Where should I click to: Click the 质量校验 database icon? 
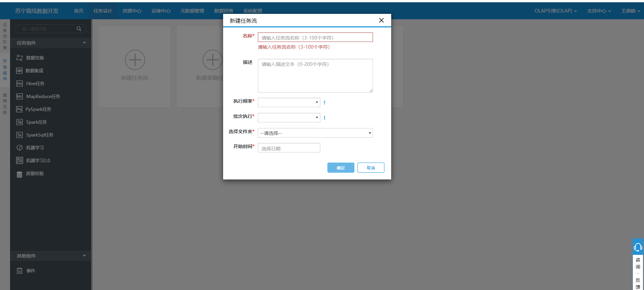[20, 174]
